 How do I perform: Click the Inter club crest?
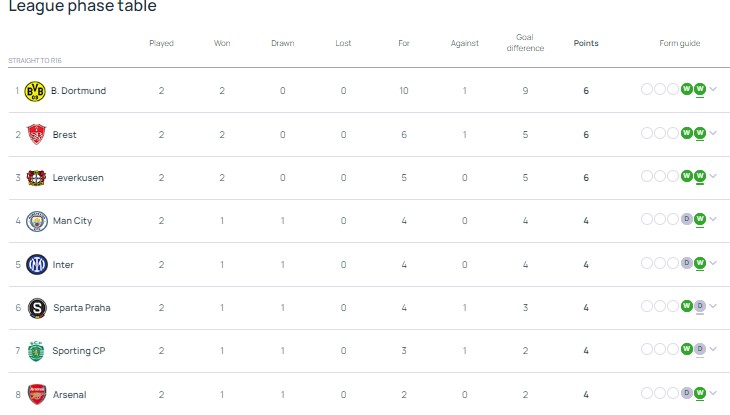pyautogui.click(x=36, y=265)
